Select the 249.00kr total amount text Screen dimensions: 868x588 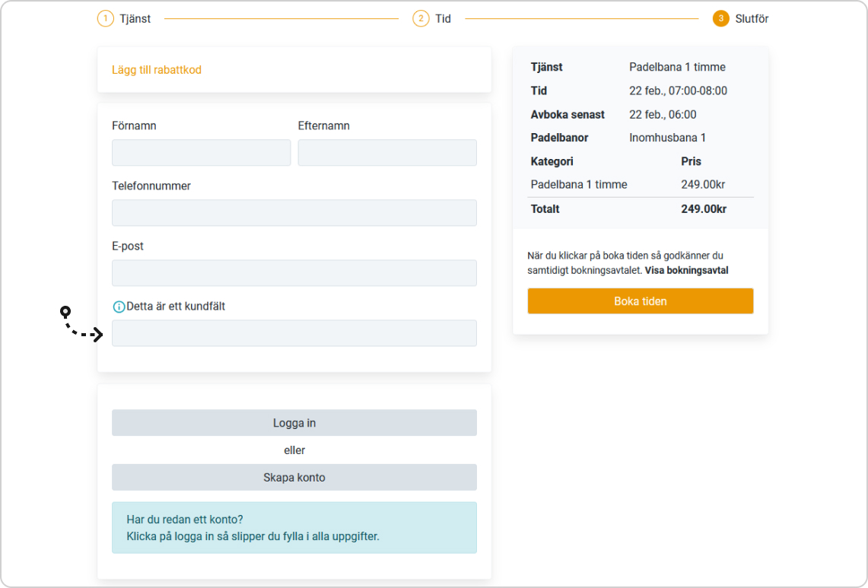point(704,209)
